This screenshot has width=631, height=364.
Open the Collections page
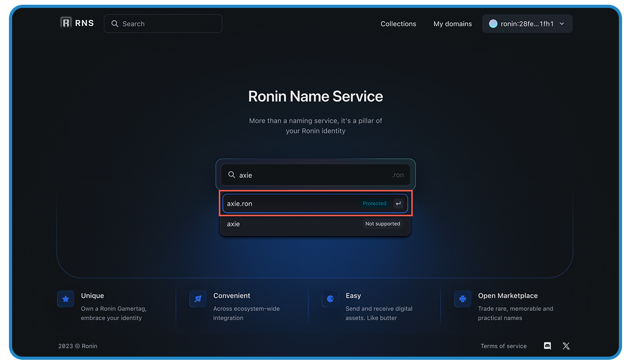[398, 24]
